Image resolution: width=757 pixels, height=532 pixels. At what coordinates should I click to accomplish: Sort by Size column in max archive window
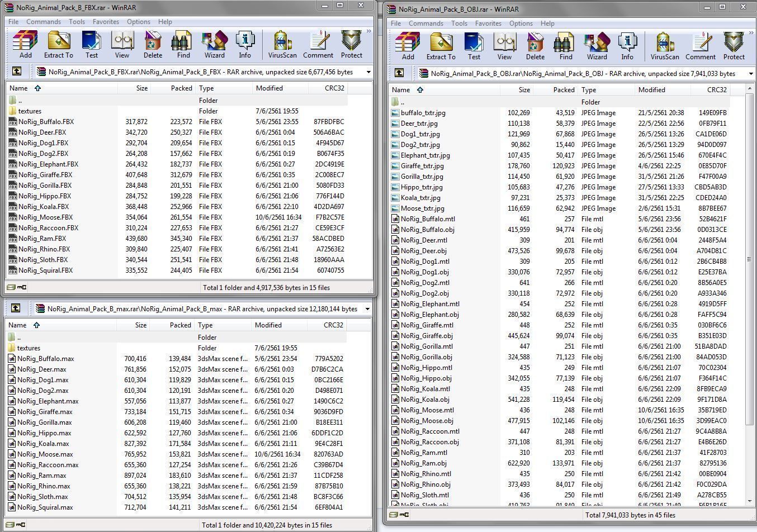click(x=133, y=325)
